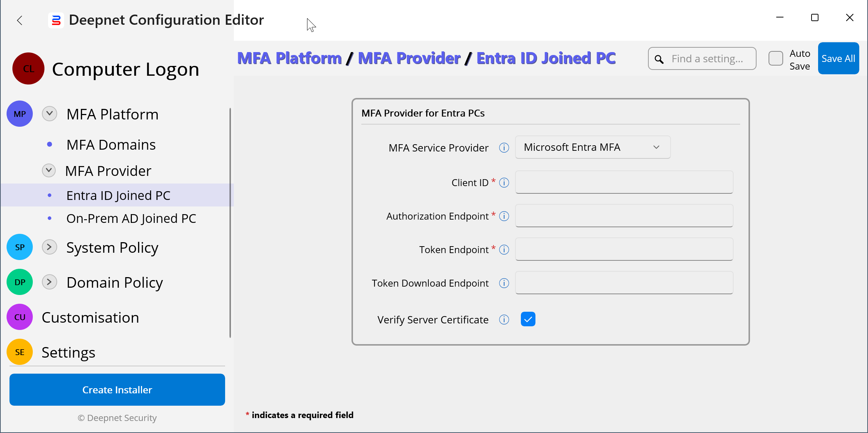Open the MFA Service Provider dropdown
This screenshot has height=433, width=868.
592,147
